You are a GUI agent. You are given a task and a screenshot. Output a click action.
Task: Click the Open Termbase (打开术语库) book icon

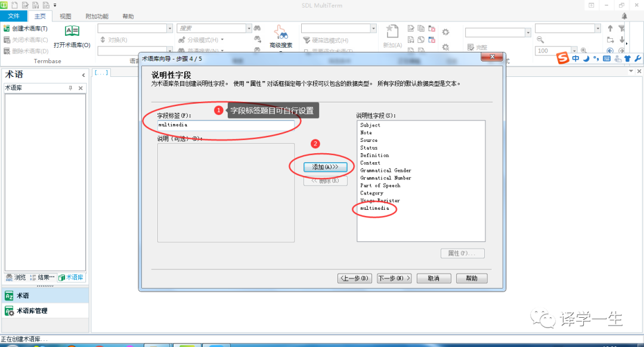[72, 31]
